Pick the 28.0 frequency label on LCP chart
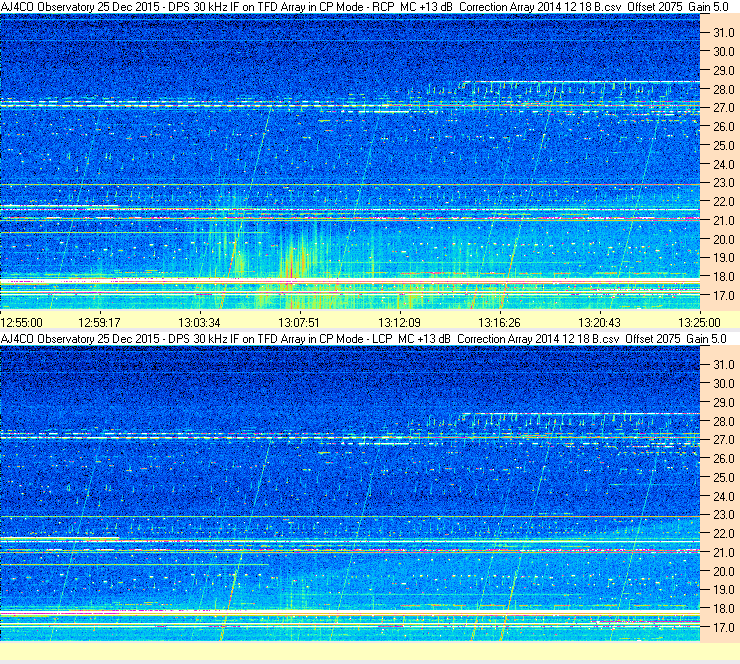 [723, 421]
